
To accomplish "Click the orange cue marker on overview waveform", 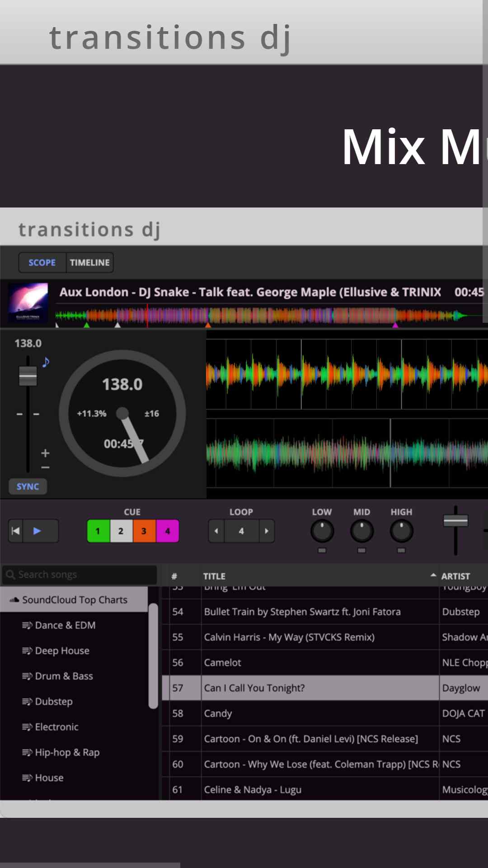I will coord(208,325).
